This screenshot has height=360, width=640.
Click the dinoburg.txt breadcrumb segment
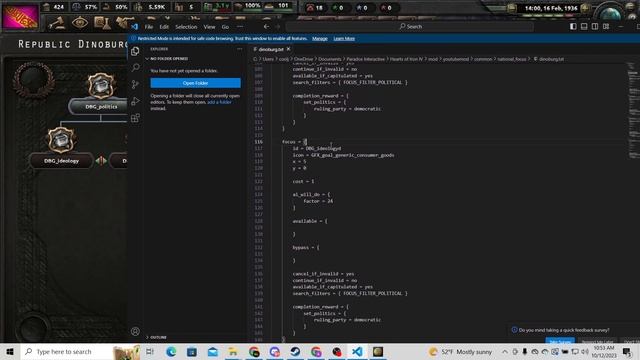point(551,59)
